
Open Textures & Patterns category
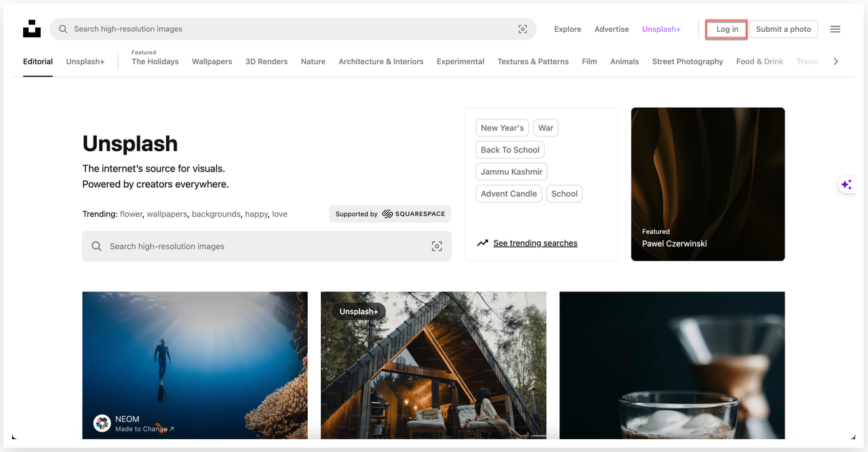(533, 62)
